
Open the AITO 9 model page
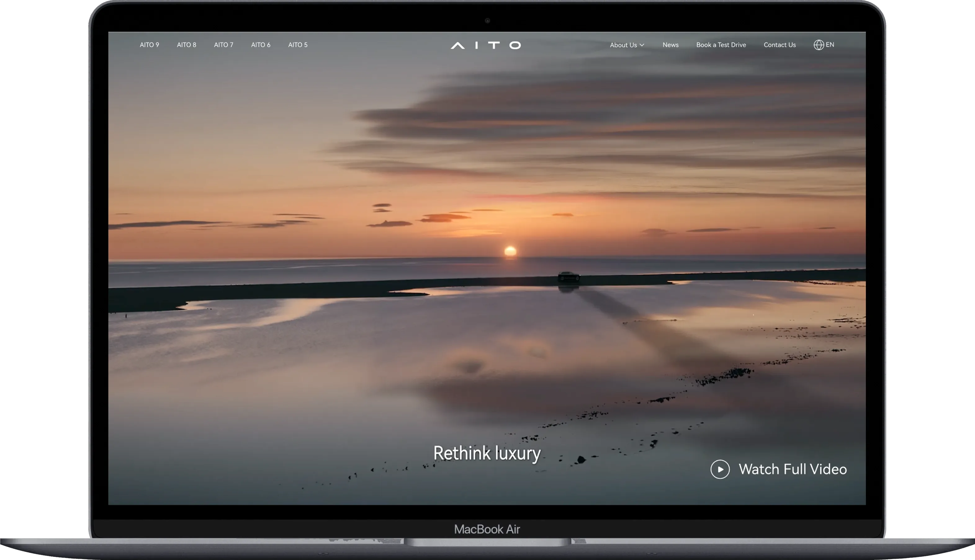click(x=149, y=45)
